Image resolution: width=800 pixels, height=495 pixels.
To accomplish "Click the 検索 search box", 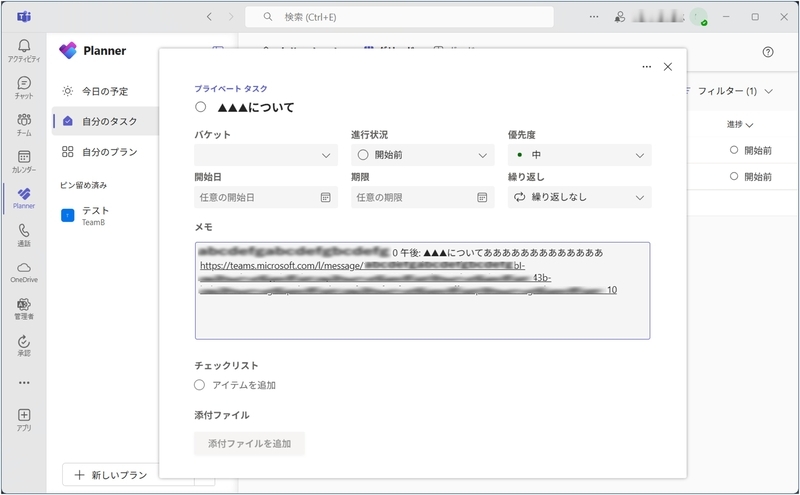I will pyautogui.click(x=399, y=17).
